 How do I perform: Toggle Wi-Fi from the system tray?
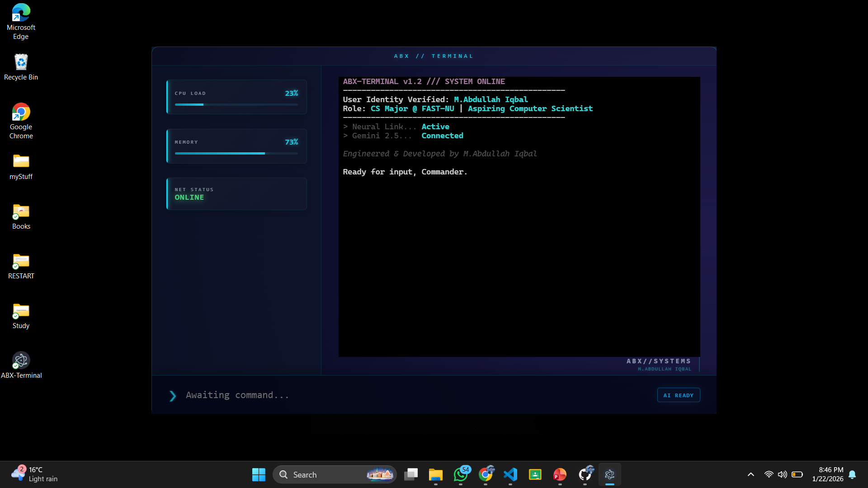pos(769,474)
